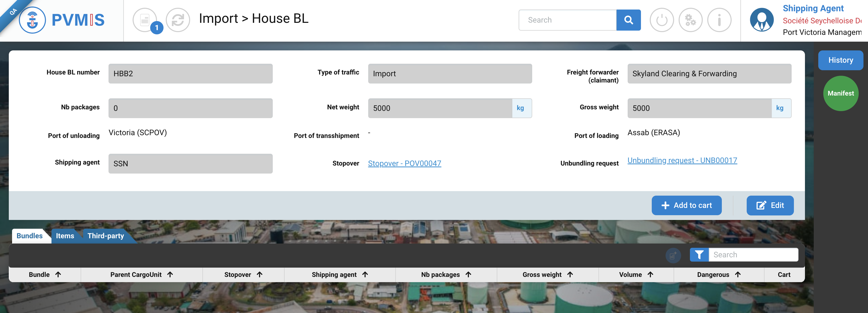The height and width of the screenshot is (313, 868).
Task: Click the green Manifest circle button
Action: tap(840, 93)
